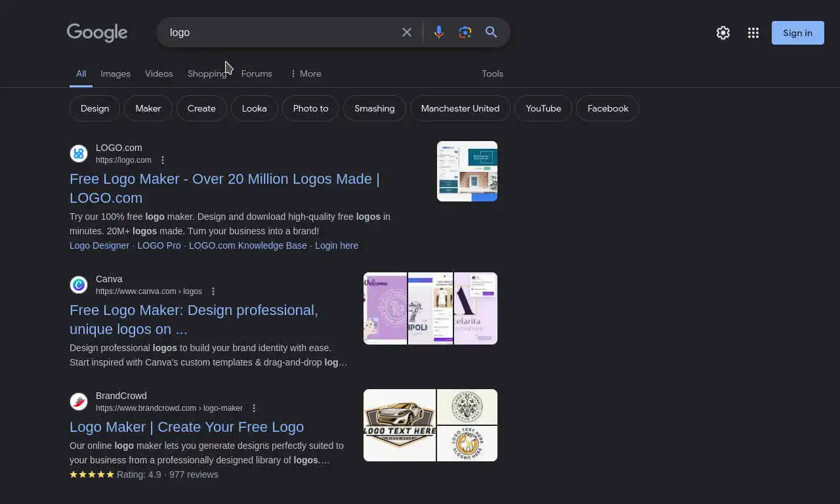This screenshot has height=504, width=840.
Task: Open Canva's middle POLI thumbnail
Action: [x=430, y=308]
